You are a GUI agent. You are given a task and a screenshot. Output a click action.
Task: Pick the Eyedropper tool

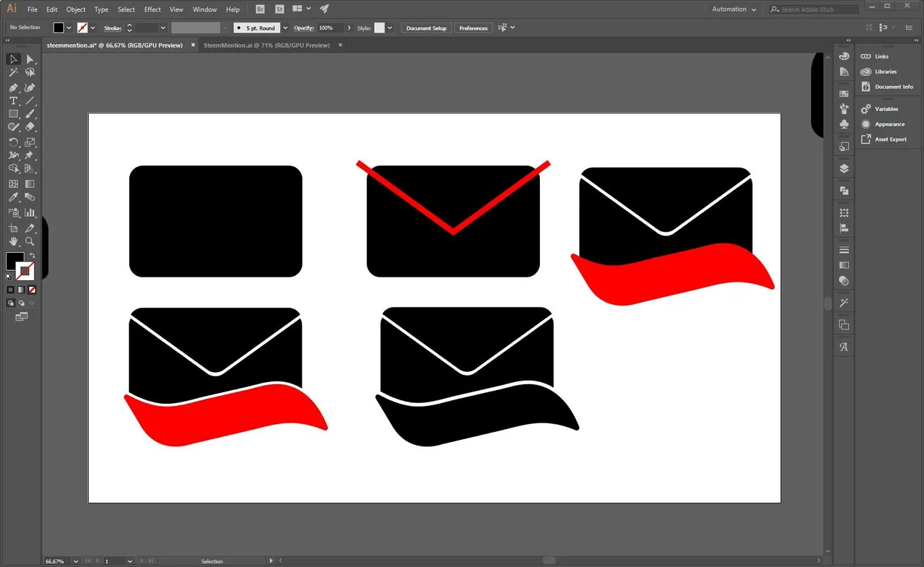click(x=14, y=197)
